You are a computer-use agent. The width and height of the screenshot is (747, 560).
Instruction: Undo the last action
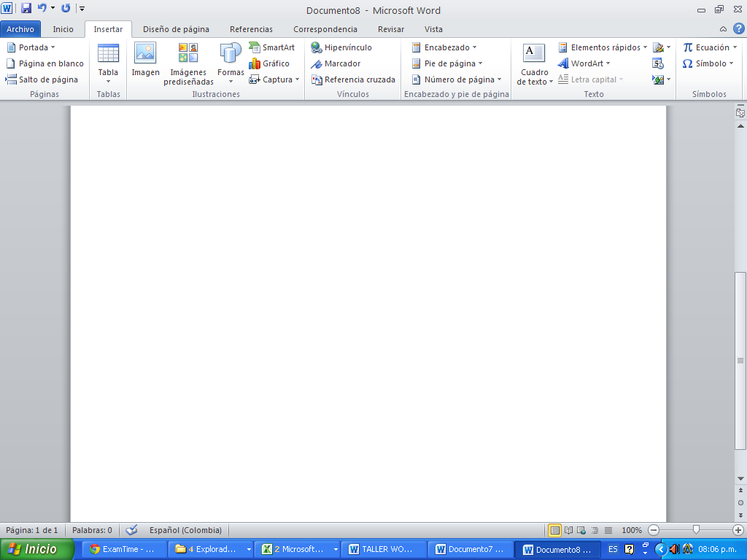click(42, 8)
